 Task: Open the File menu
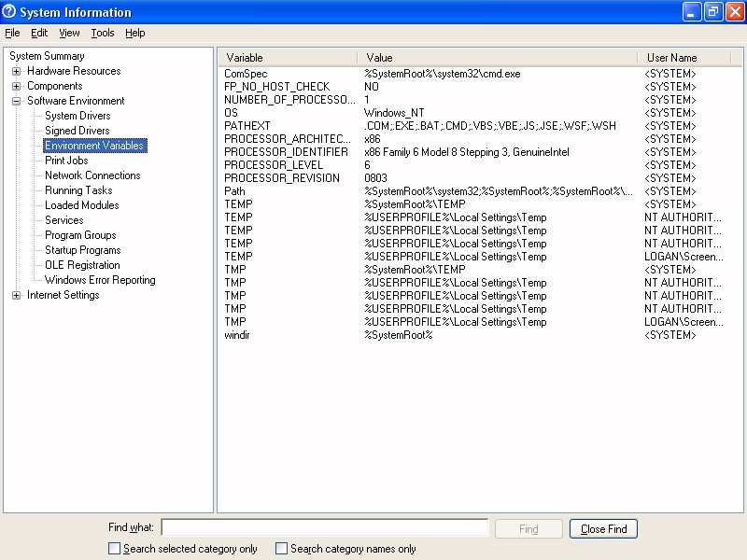coord(12,33)
